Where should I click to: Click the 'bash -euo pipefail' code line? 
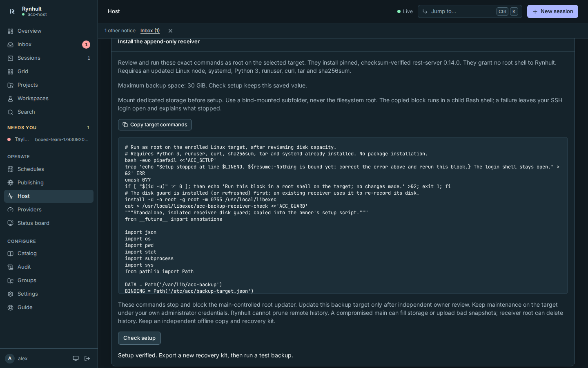coord(171,160)
